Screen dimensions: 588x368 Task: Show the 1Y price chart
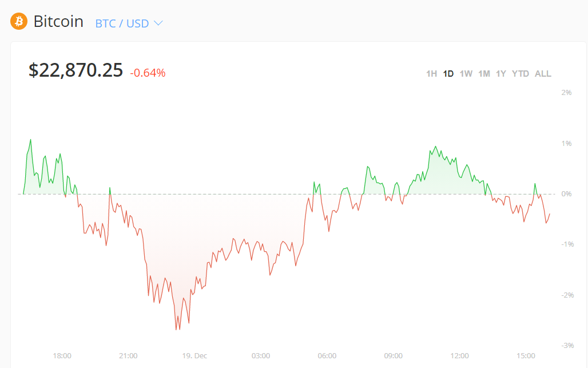(x=501, y=74)
